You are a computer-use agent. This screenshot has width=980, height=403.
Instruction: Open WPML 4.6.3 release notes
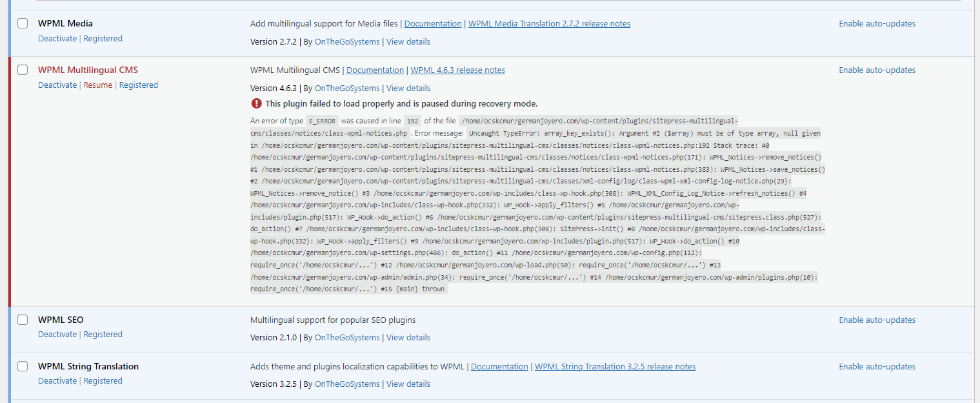coord(457,70)
